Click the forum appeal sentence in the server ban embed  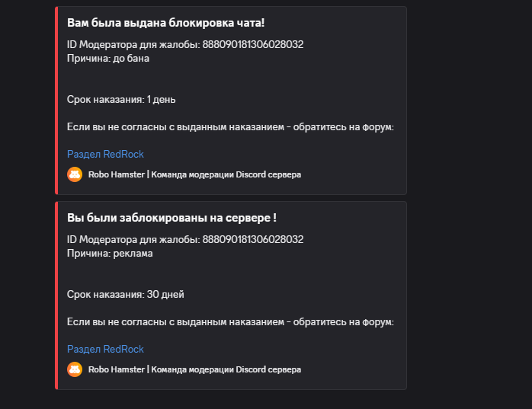coord(229,322)
